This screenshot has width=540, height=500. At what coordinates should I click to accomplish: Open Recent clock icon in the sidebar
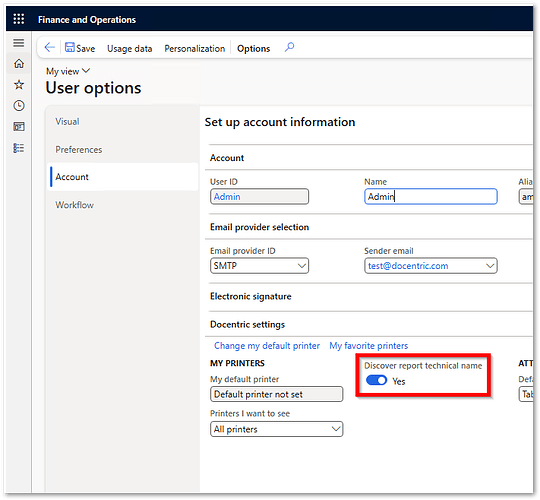19,105
